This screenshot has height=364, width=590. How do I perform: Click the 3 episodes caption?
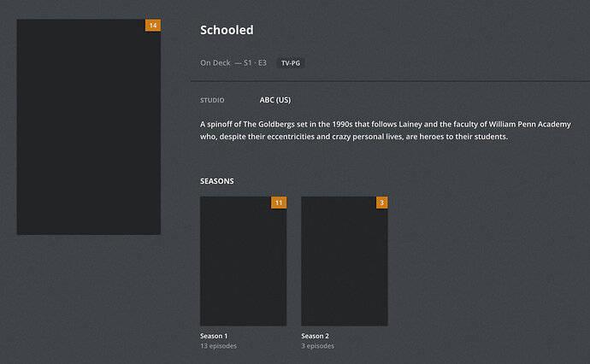(317, 346)
